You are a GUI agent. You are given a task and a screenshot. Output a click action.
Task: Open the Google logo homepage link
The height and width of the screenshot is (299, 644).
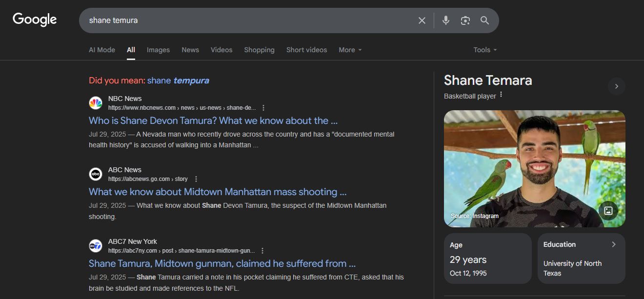coord(35,20)
